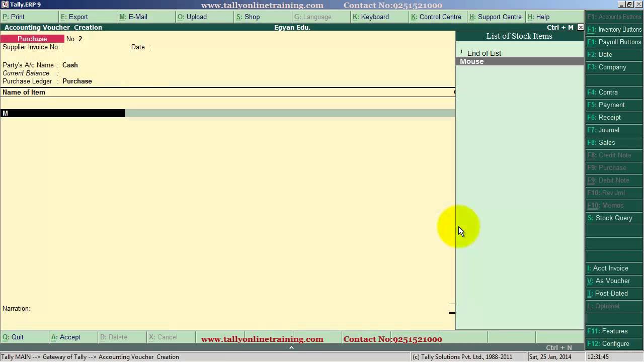This screenshot has width=644, height=362.
Task: Toggle Post-Dated option
Action: (614, 293)
